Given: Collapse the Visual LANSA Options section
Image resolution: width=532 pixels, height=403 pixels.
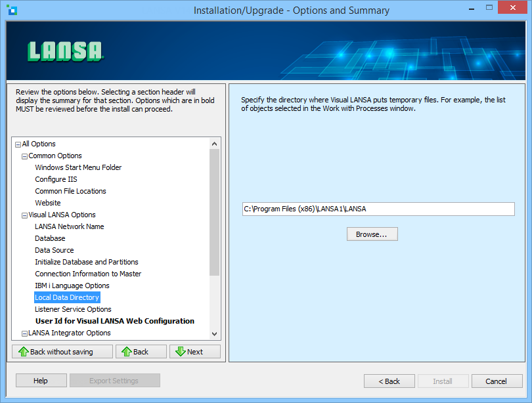Looking at the screenshot, I should click(24, 215).
